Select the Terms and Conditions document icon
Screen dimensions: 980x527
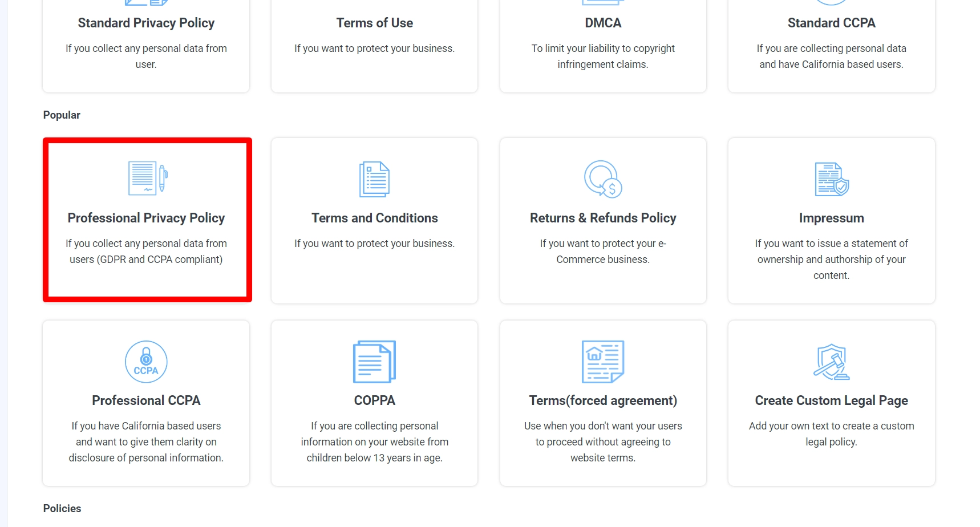[x=374, y=179]
